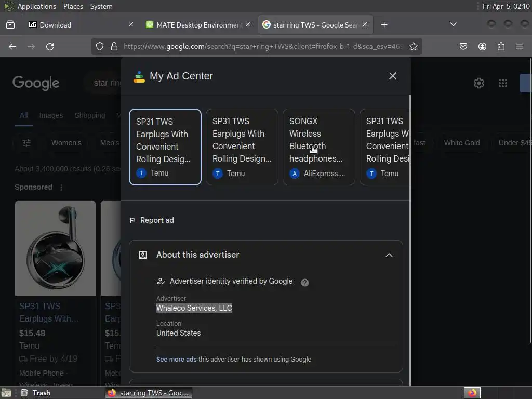Click the Firefox icon in workspace switcher
This screenshot has height=399, width=532.
[x=472, y=393]
